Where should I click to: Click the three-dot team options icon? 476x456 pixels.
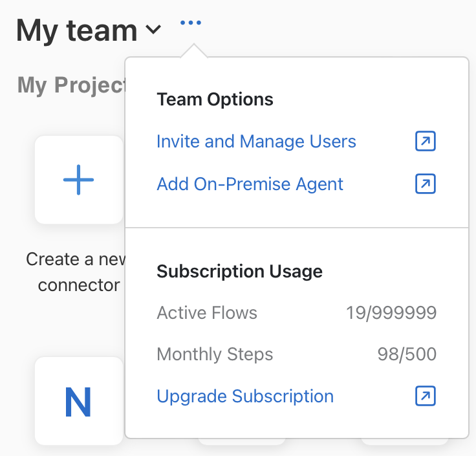[x=191, y=23]
